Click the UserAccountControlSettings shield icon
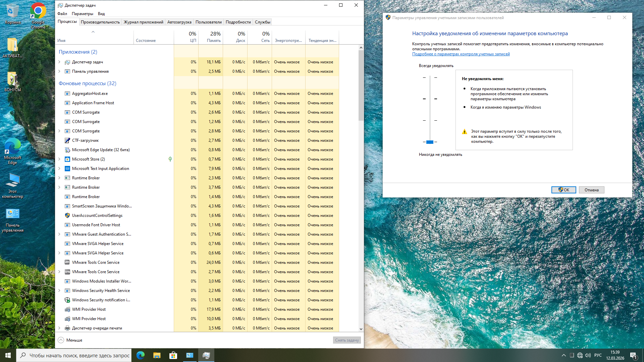 pyautogui.click(x=67, y=216)
